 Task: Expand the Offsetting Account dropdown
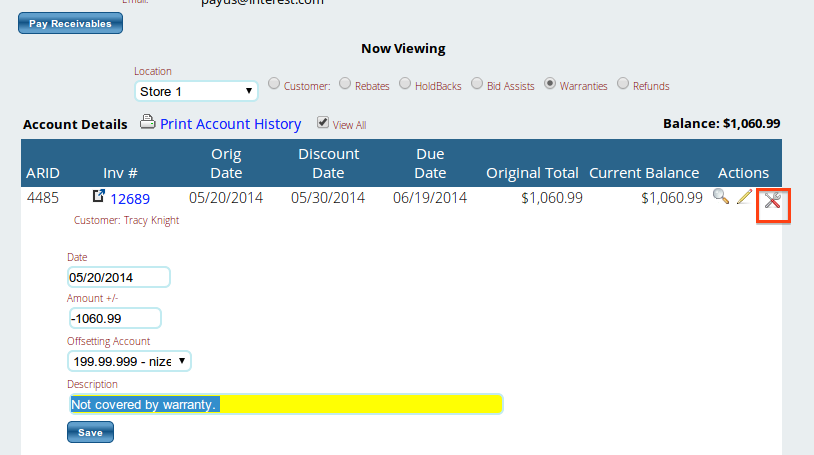coord(129,361)
